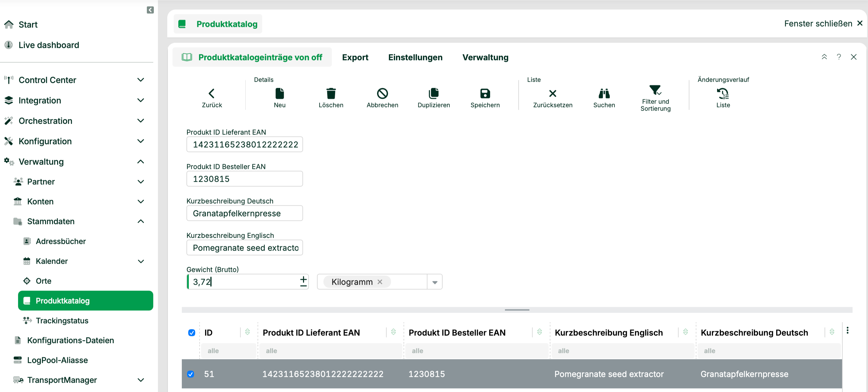Open Änderungsverlauf Liste history icon
Image resolution: width=868 pixels, height=392 pixels.
click(723, 93)
